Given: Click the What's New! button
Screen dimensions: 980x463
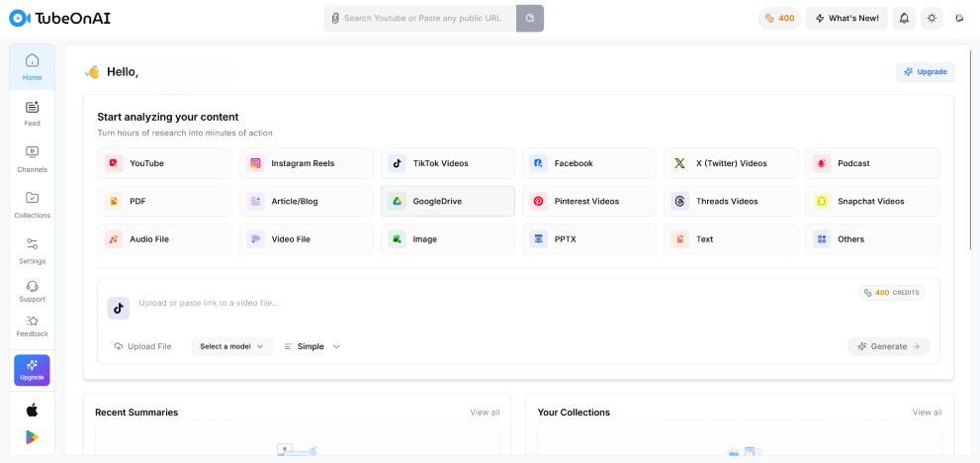Looking at the screenshot, I should click(x=846, y=18).
